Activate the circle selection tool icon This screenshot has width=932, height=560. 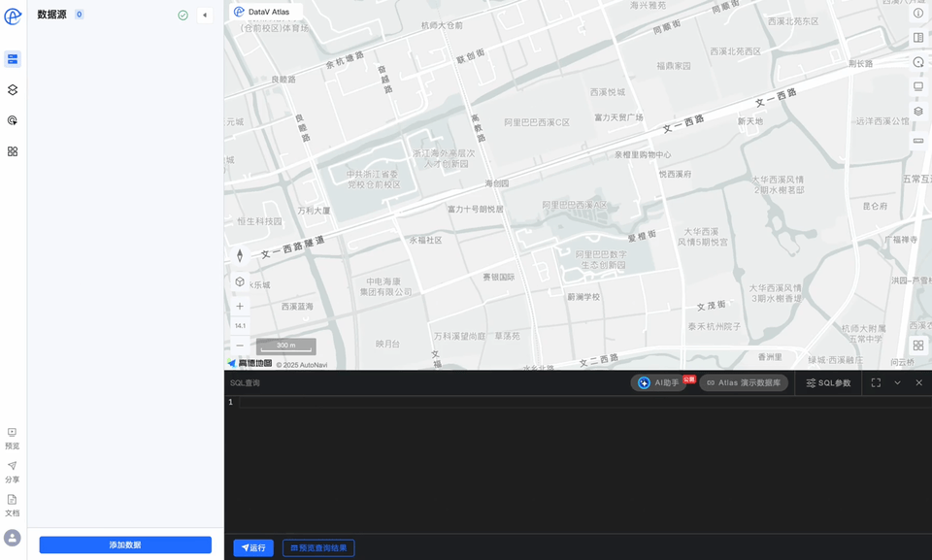[918, 62]
